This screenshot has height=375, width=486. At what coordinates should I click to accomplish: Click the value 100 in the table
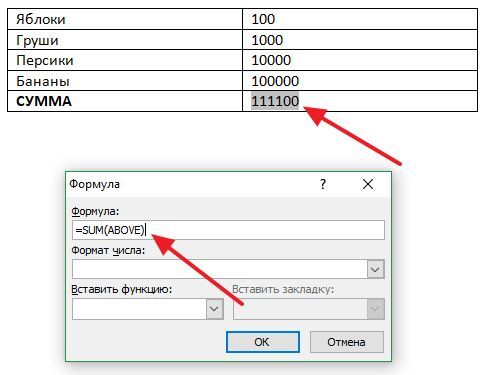pos(263,19)
